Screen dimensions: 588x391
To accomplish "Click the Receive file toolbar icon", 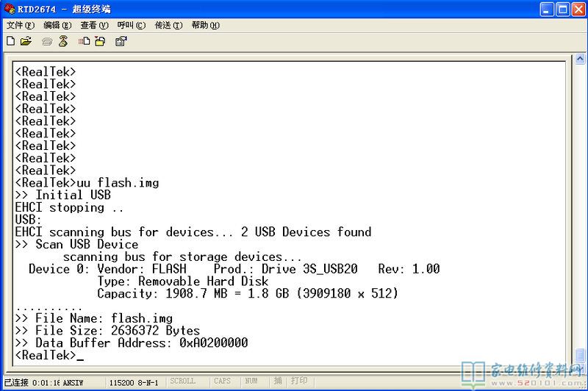I will point(101,41).
